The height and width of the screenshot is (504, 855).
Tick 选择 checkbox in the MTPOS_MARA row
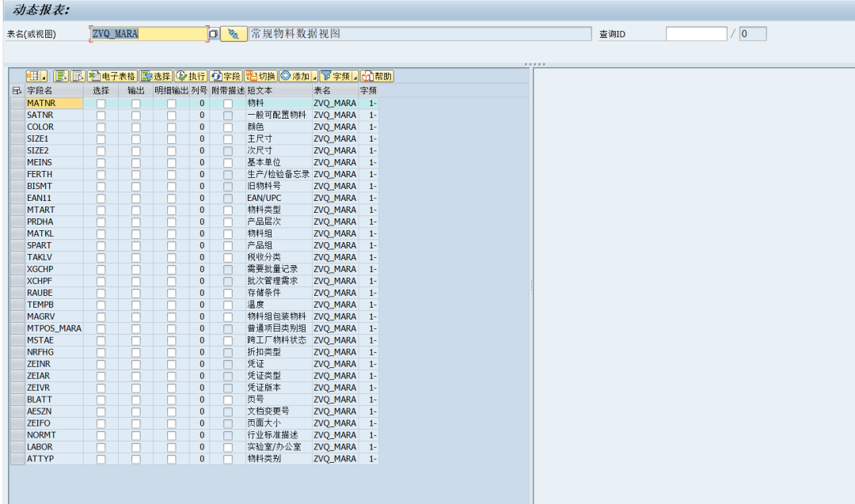[x=101, y=329]
